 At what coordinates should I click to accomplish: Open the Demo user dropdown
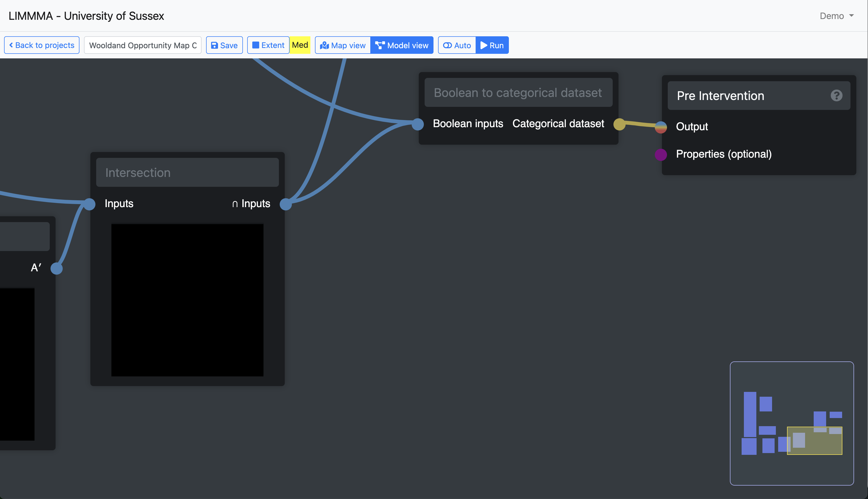coord(836,16)
